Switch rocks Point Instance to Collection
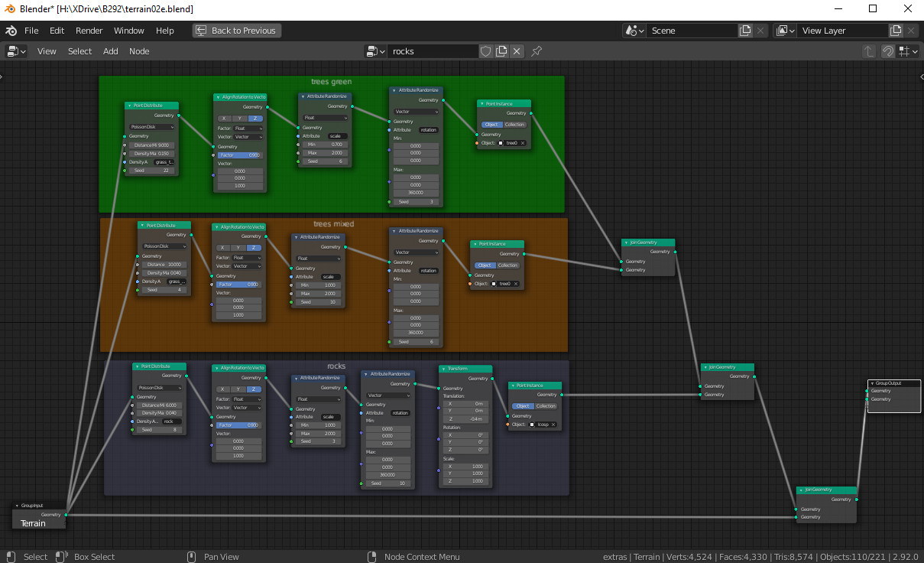Viewport: 924px width, 563px height. click(546, 406)
